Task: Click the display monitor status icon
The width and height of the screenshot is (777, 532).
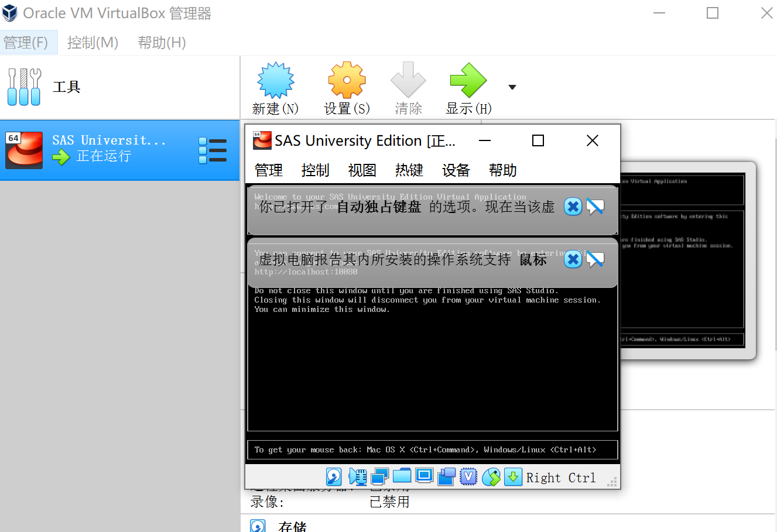Action: (x=424, y=476)
